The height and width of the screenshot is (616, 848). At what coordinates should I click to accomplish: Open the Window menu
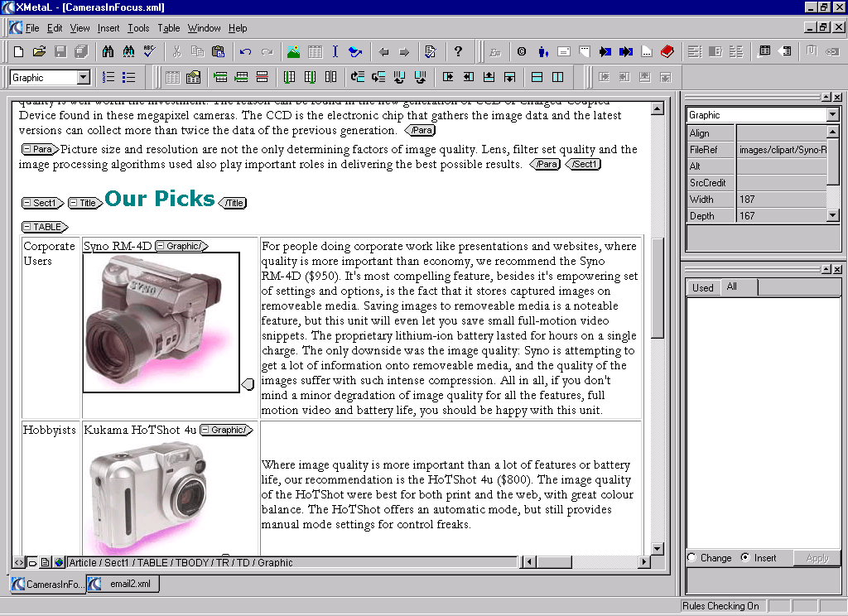tap(204, 28)
